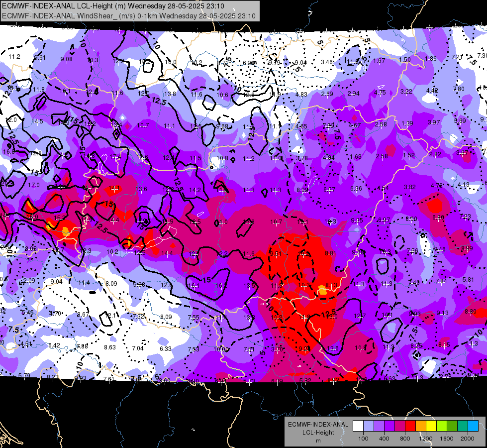Click the wind shear value 1.86
The width and height of the screenshot is (487, 448).
click(430, 58)
